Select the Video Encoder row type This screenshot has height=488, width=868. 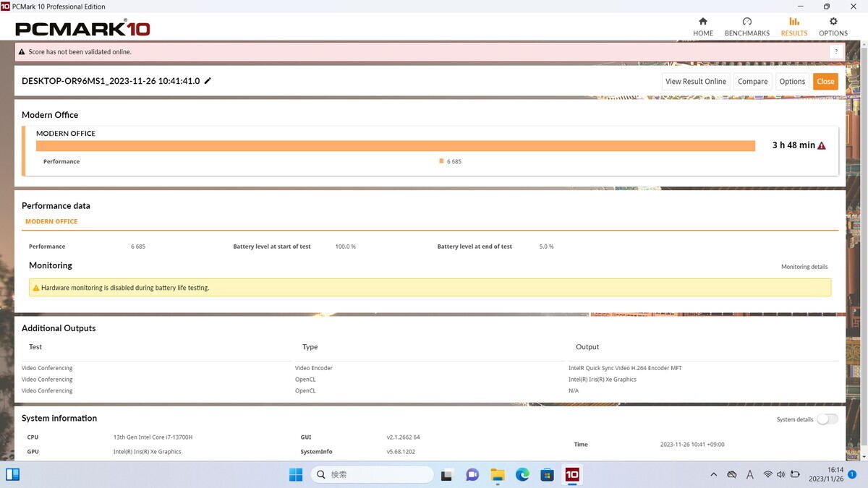click(314, 368)
